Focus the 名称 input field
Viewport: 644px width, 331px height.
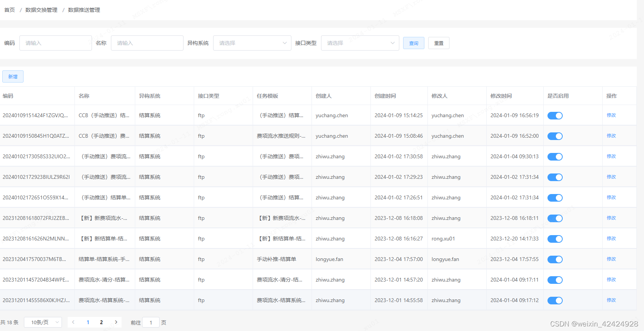(147, 43)
